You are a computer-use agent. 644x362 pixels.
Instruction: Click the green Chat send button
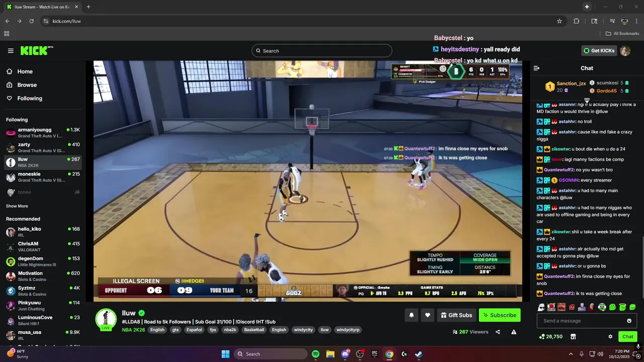(x=628, y=336)
